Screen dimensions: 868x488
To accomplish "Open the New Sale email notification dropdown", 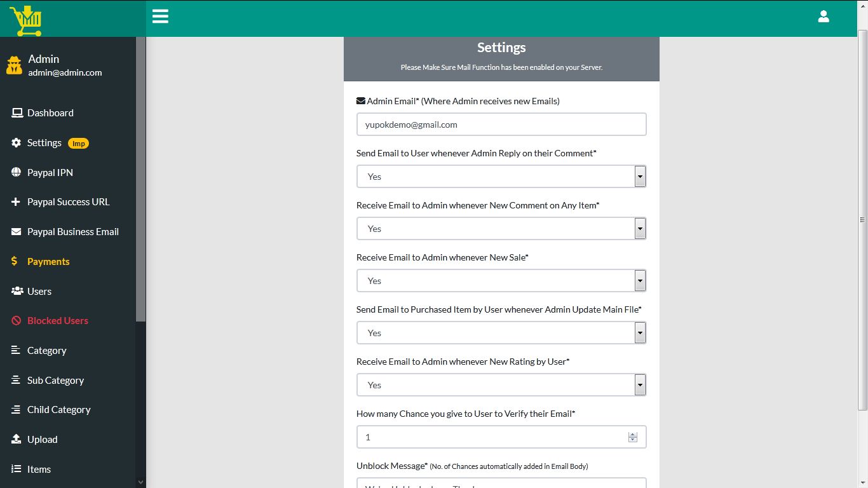I will coord(640,280).
